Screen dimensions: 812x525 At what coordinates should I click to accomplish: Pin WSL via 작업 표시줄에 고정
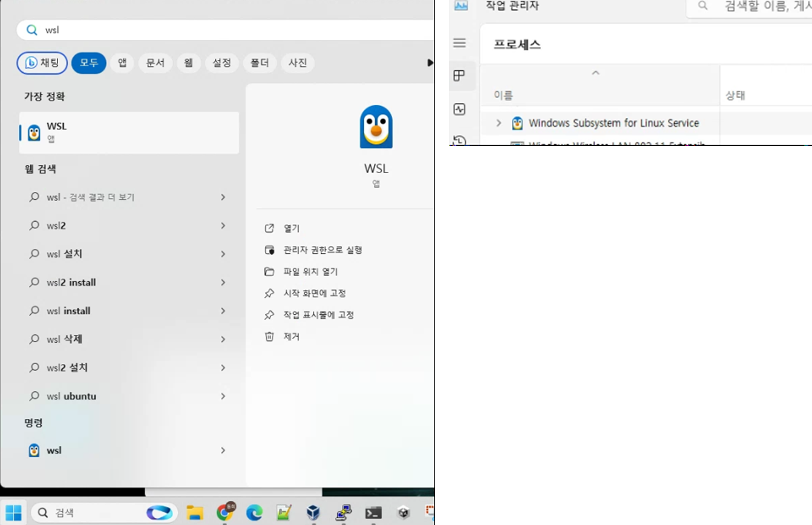(x=318, y=315)
